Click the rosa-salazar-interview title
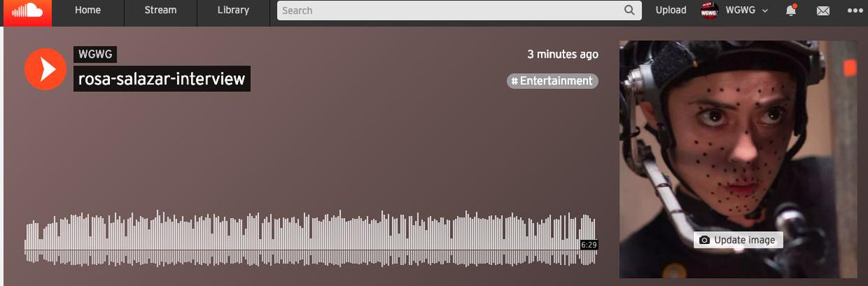The width and height of the screenshot is (868, 286). pyautogui.click(x=162, y=79)
